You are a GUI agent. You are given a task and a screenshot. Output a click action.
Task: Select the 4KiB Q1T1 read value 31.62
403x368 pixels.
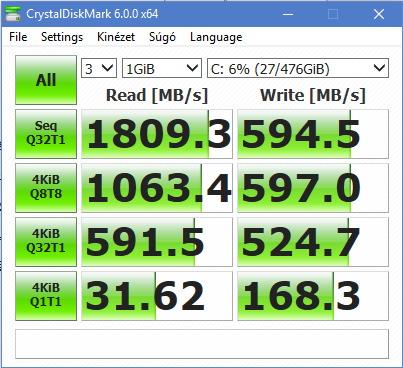coord(157,296)
